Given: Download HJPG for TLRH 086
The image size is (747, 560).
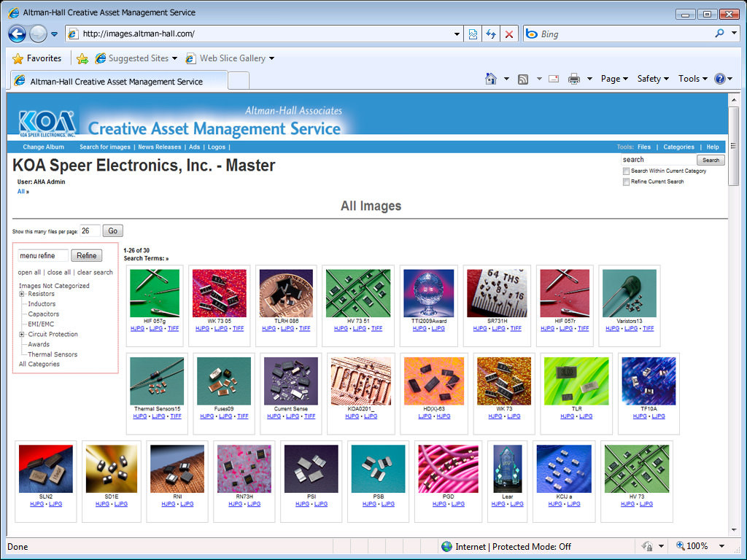Looking at the screenshot, I should point(268,329).
